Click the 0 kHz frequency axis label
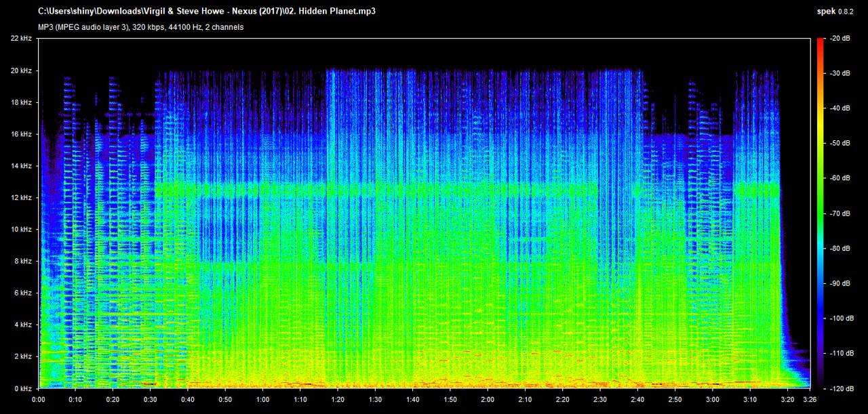 pyautogui.click(x=22, y=388)
